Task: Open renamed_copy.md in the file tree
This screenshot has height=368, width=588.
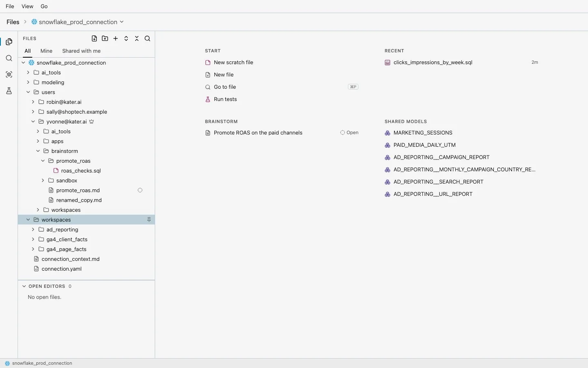Action: (x=79, y=200)
